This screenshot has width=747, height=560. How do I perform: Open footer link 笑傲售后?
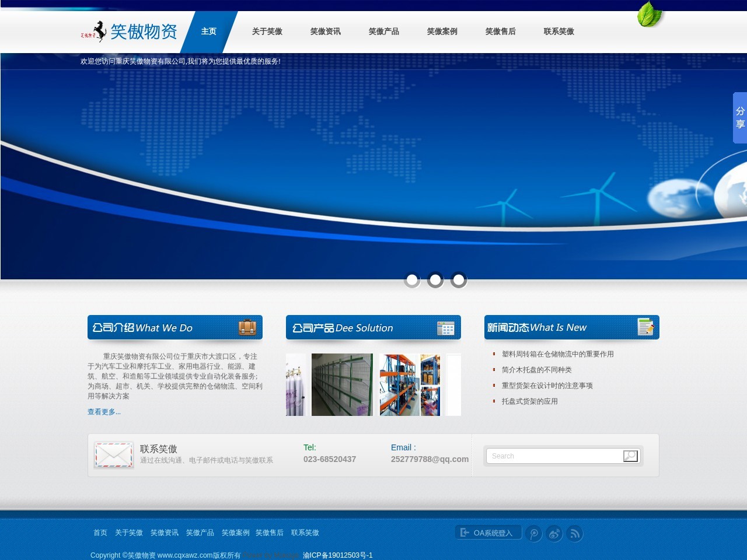point(270,533)
